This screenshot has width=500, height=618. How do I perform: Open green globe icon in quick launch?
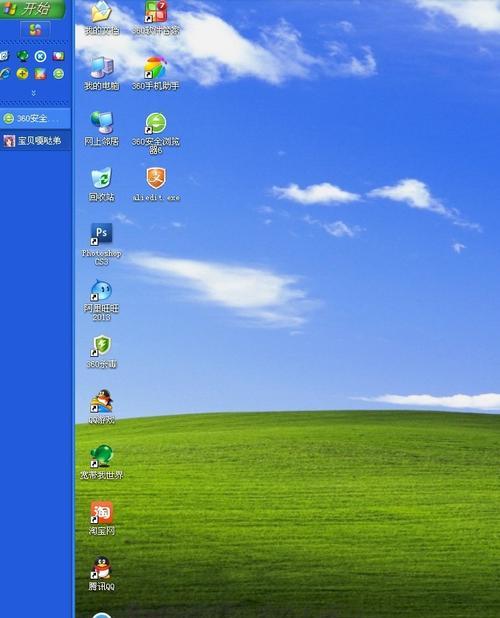click(22, 56)
